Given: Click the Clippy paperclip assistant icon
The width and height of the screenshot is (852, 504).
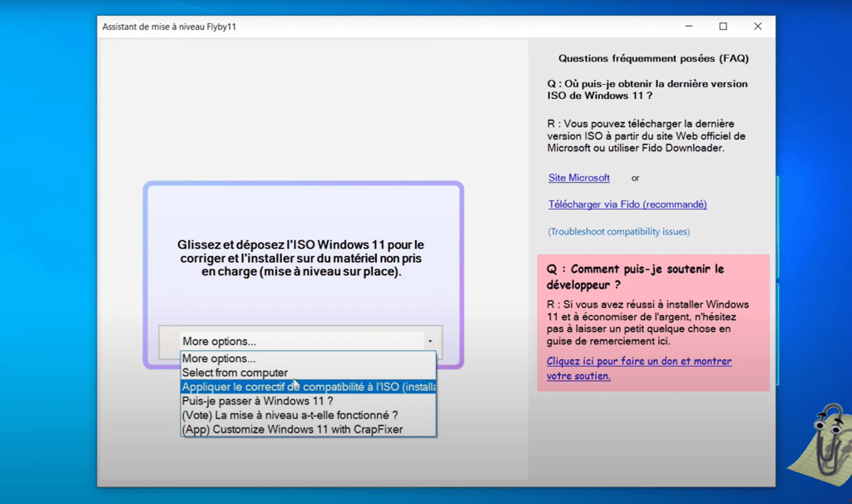Looking at the screenshot, I should 828,442.
